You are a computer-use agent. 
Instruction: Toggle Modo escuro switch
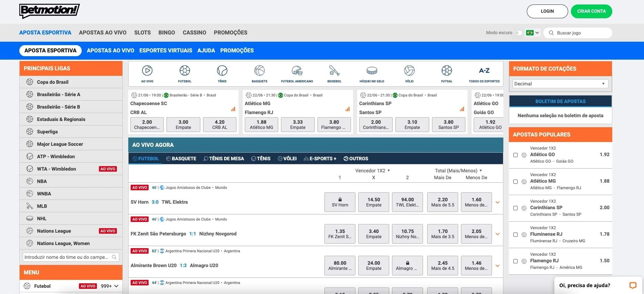[x=518, y=33]
